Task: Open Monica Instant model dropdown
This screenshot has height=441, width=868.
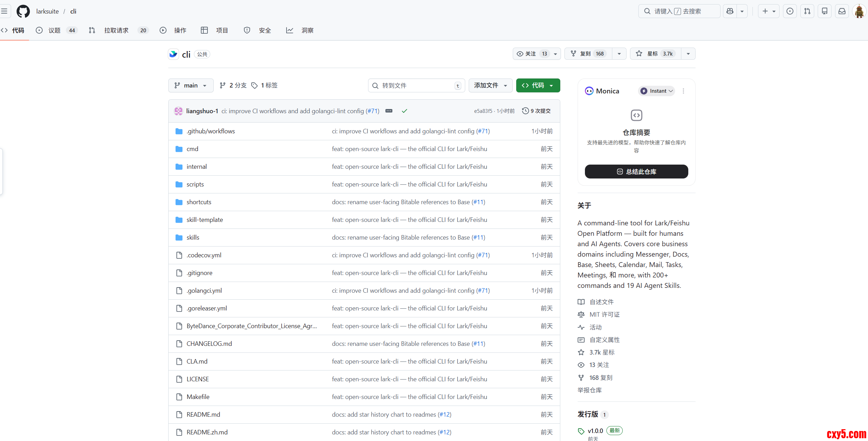Action: pos(657,91)
